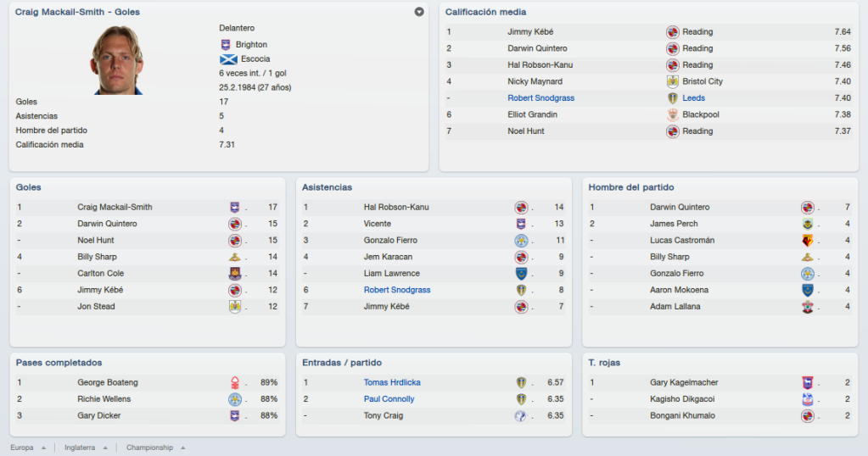Viewport: 868px width, 456px height.
Task: Click Watford badge next to Lucas Castromán
Action: 808,241
